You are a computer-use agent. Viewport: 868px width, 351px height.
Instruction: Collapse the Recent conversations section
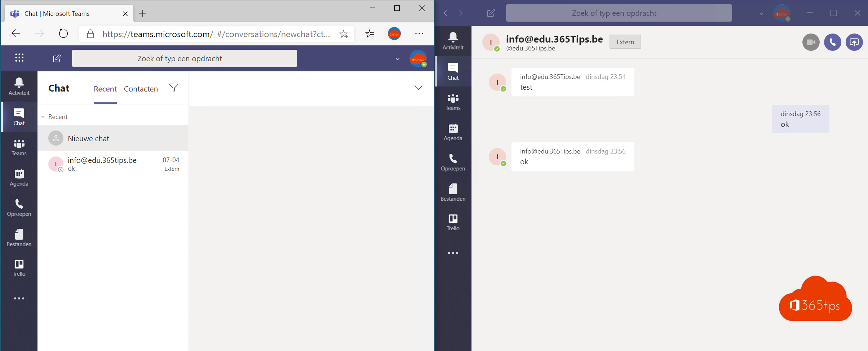pos(43,116)
